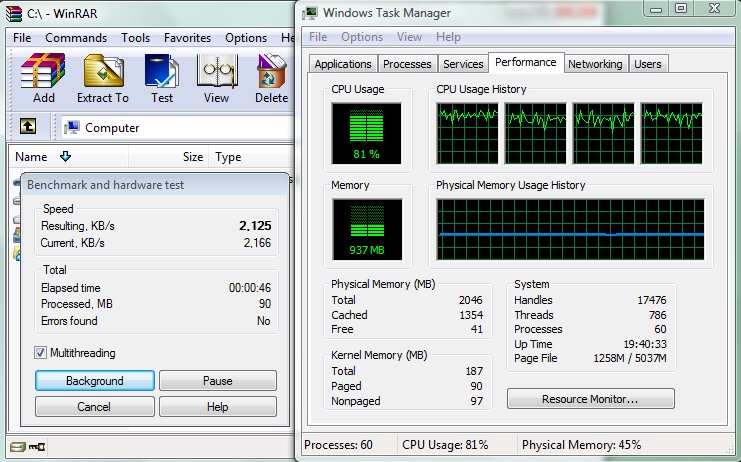Click the Background button in benchmark dialog
Image resolution: width=741 pixels, height=462 pixels.
95,380
